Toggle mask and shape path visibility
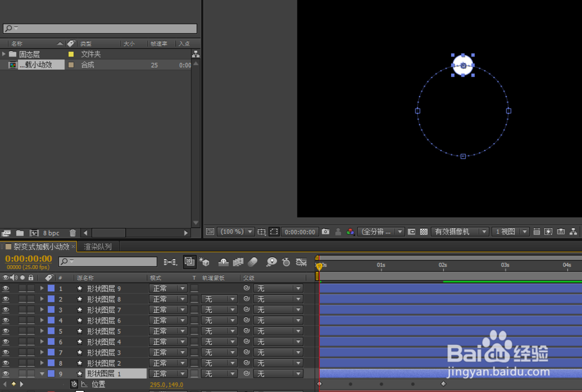This screenshot has width=582, height=392. click(x=274, y=232)
